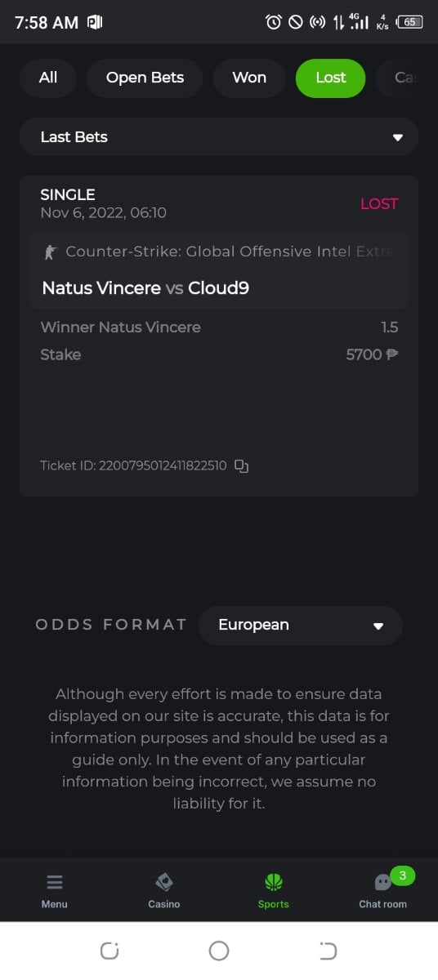Show Won bets filter
Screen dimensions: 438x980
(x=249, y=78)
